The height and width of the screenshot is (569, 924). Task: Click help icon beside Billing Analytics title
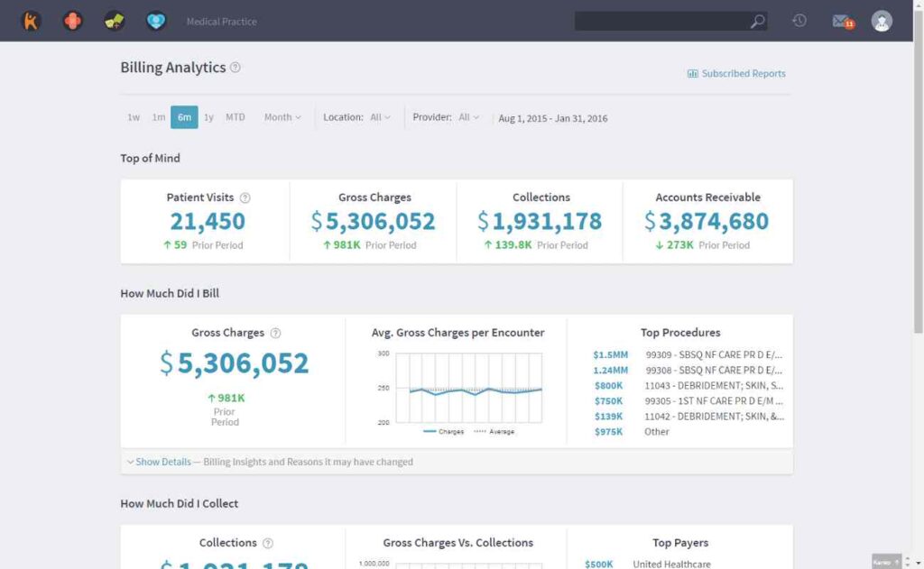(x=236, y=67)
